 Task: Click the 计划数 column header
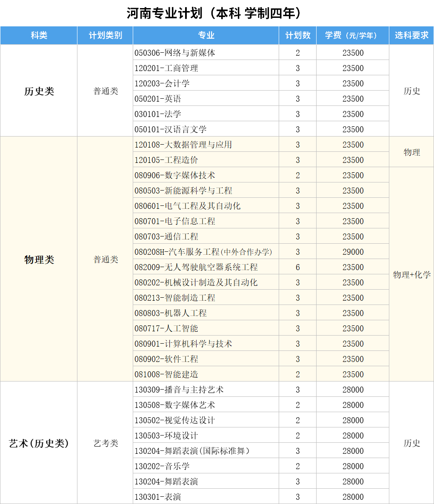pos(297,35)
